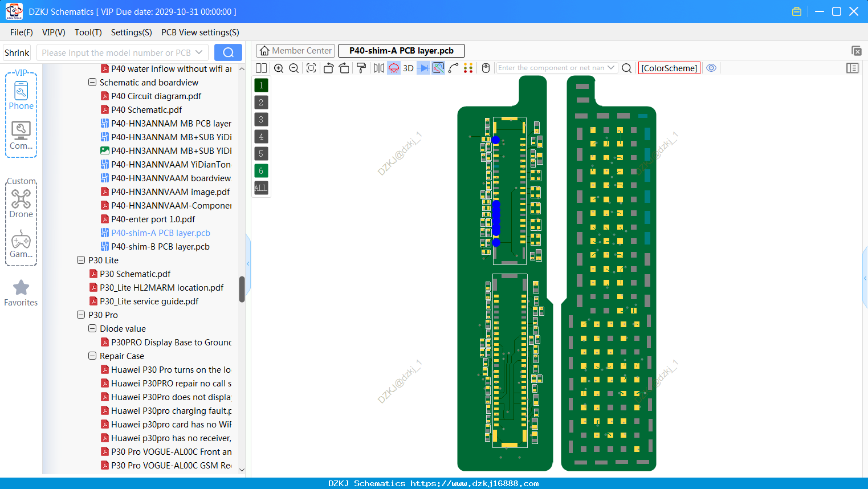Open the Phone category in the sidebar
This screenshot has width=868, height=489.
21,95
